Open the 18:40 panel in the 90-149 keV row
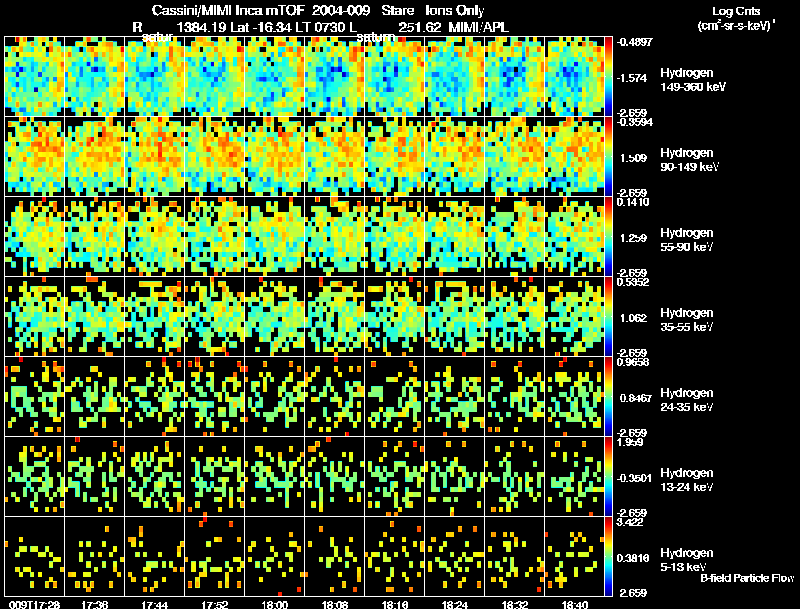This screenshot has width=800, height=609. click(574, 157)
